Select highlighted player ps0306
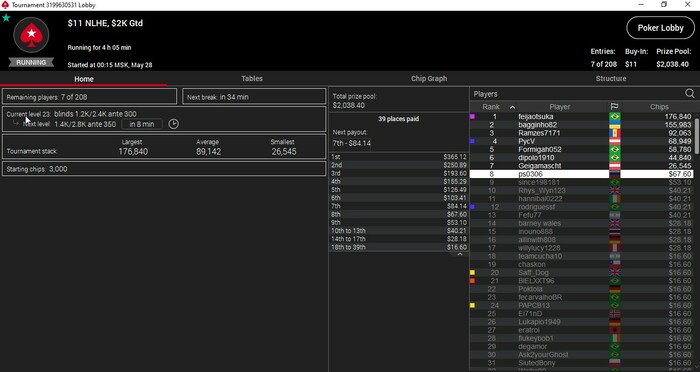The image size is (700, 372). [x=582, y=174]
